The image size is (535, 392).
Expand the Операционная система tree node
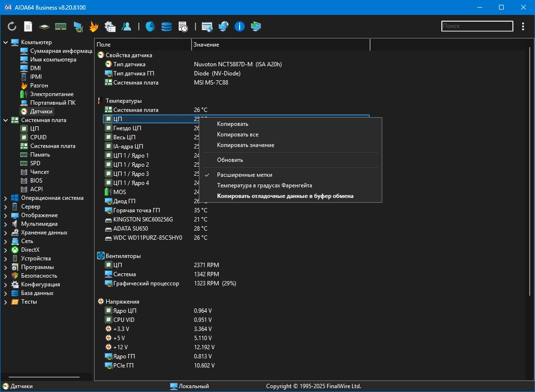pyautogui.click(x=6, y=198)
